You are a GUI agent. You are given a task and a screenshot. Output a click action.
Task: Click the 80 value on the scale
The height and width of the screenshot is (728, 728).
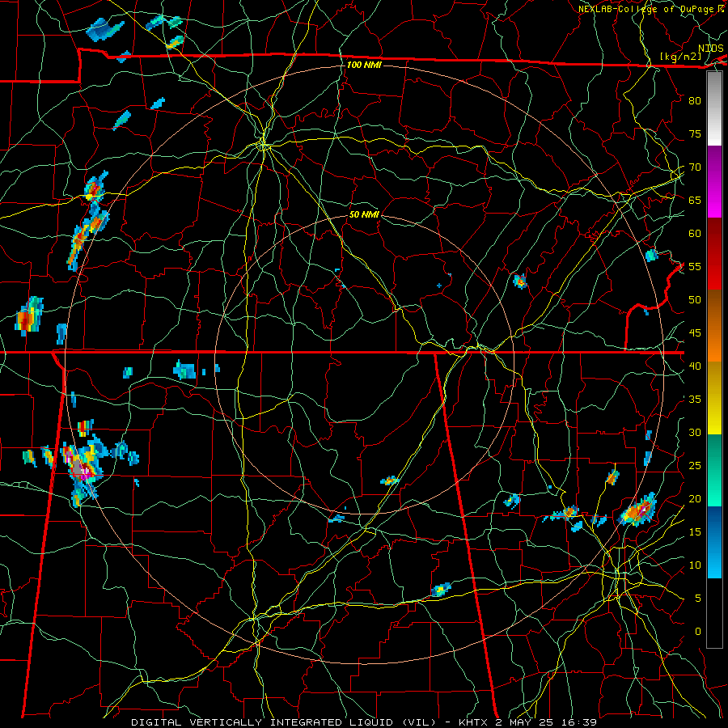[695, 101]
